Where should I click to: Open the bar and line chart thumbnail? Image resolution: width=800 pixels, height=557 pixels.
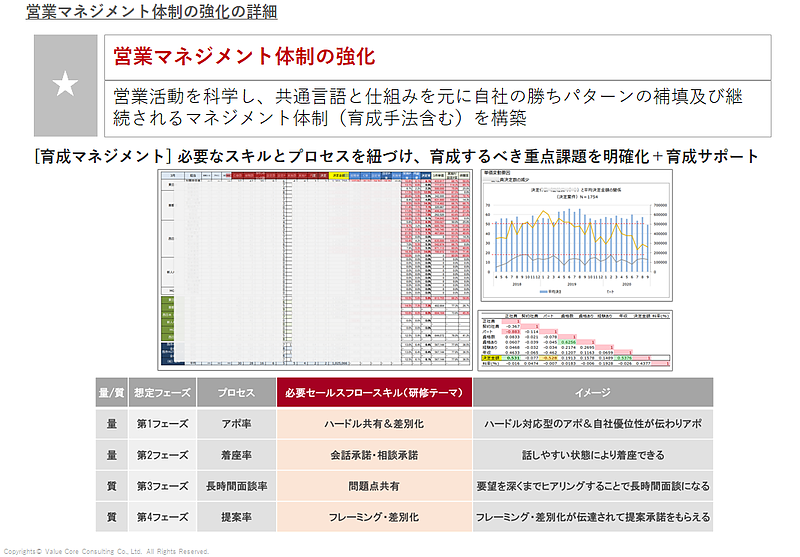pos(576,236)
